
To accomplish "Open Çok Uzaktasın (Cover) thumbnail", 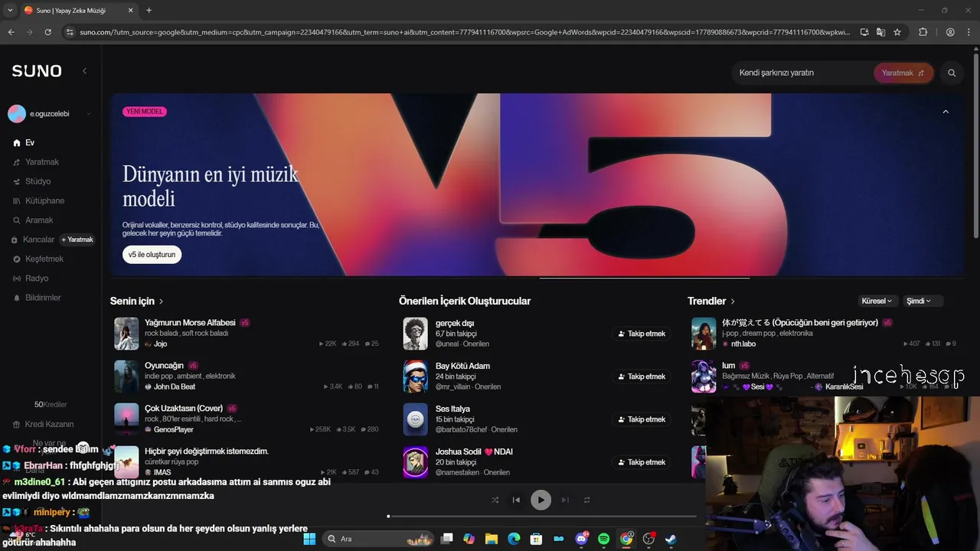I will pos(126,419).
